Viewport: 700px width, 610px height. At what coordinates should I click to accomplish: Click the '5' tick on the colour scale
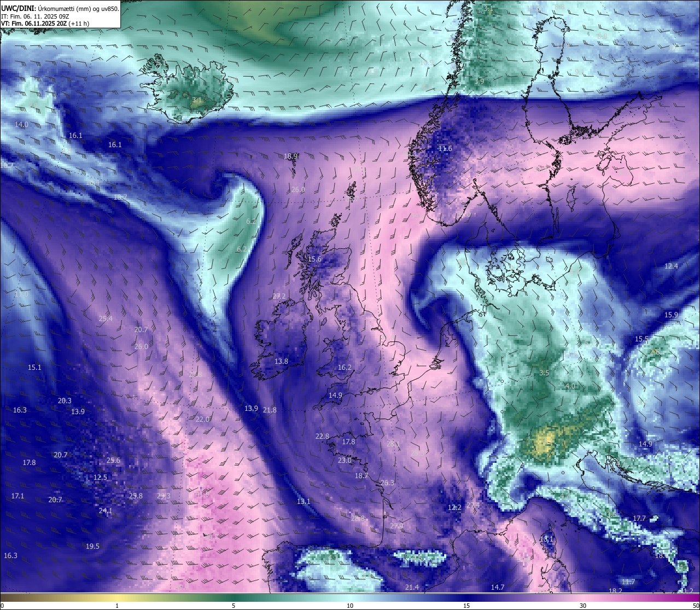pyautogui.click(x=234, y=606)
